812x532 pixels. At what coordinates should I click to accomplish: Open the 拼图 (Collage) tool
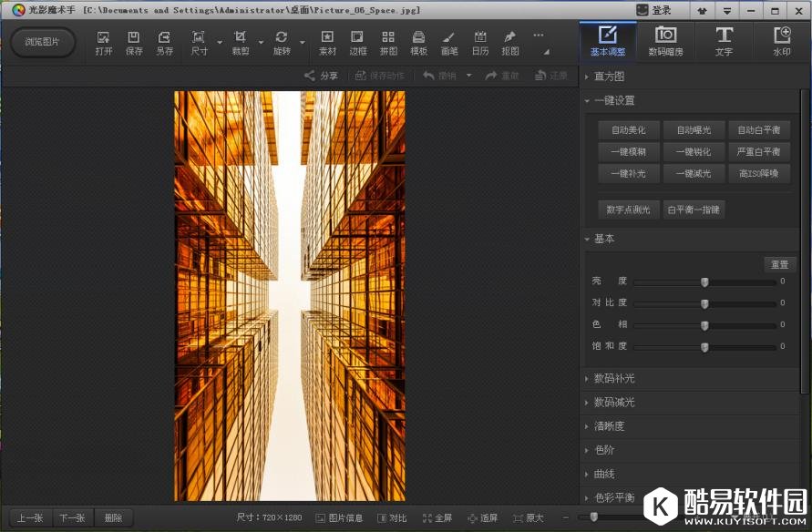pyautogui.click(x=388, y=43)
